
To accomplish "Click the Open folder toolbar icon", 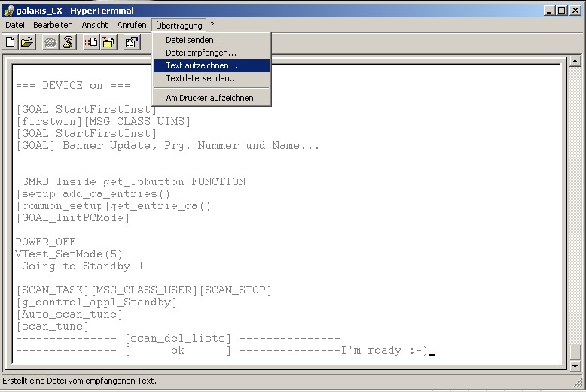I will point(27,42).
